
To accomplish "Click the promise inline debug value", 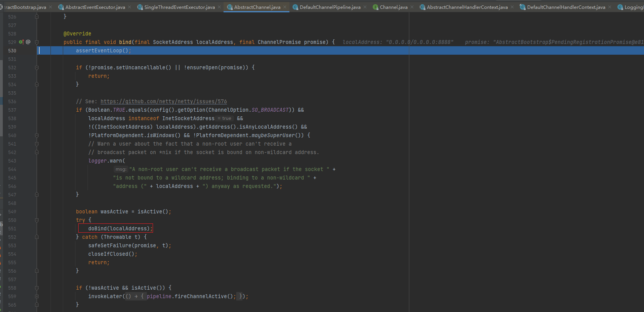I will pyautogui.click(x=554, y=42).
